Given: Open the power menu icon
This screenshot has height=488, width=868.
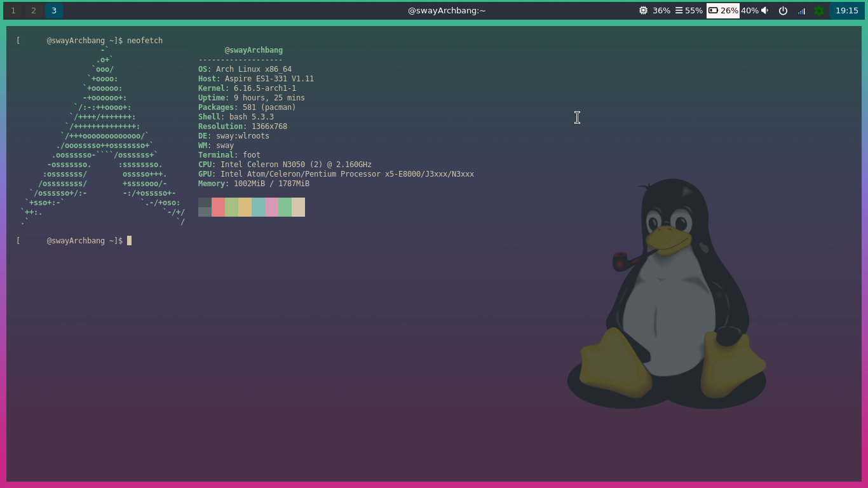Looking at the screenshot, I should pyautogui.click(x=783, y=11).
